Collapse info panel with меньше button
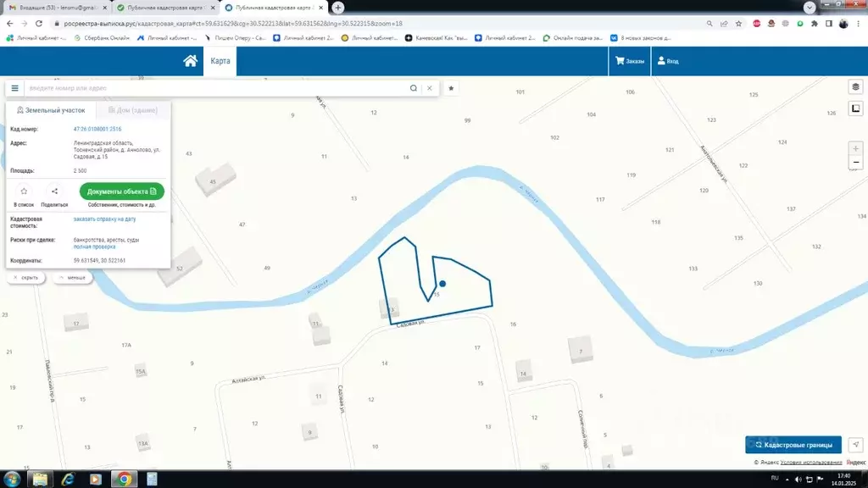The image size is (868, 488). pyautogui.click(x=73, y=278)
